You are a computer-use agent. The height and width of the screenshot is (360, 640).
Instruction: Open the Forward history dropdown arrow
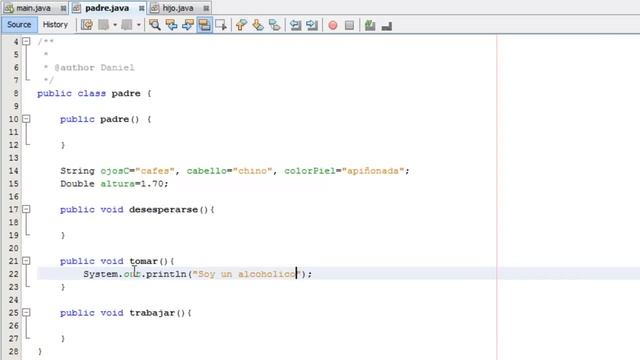pos(139,25)
